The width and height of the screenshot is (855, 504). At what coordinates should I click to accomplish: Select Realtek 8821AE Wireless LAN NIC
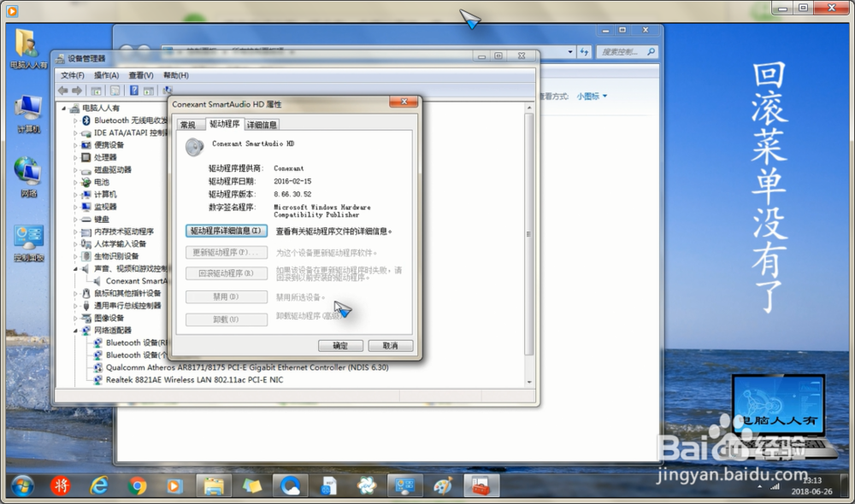tap(195, 380)
